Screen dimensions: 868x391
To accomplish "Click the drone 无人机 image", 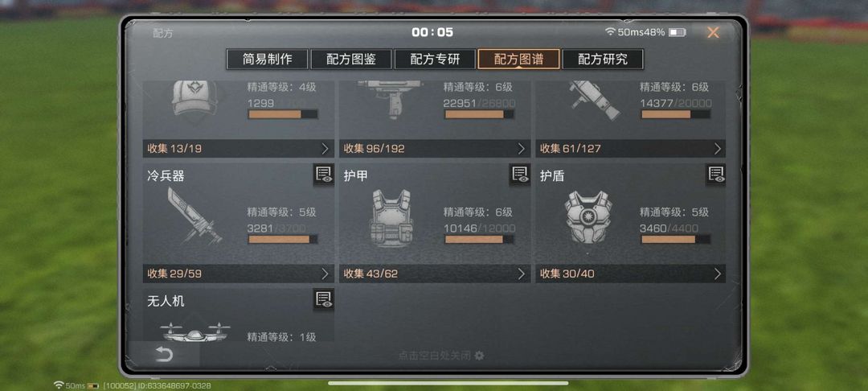I will [194, 332].
